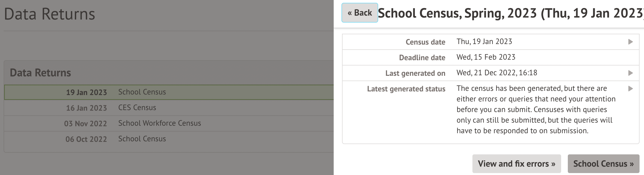Expand the Latest generated status arrow

(630, 89)
